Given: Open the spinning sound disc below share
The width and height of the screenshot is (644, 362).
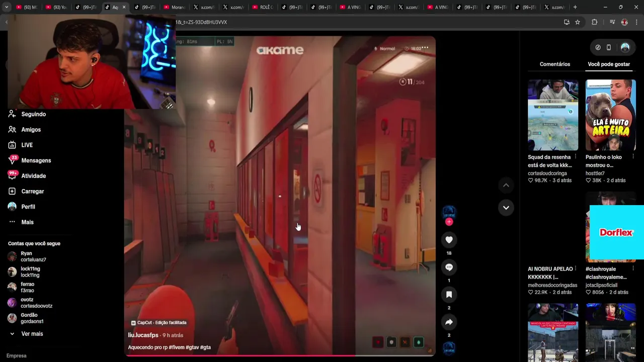Looking at the screenshot, I should (x=449, y=348).
